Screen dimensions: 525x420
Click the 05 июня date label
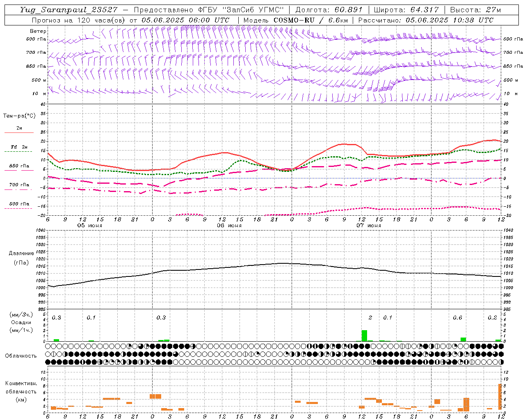pyautogui.click(x=90, y=226)
